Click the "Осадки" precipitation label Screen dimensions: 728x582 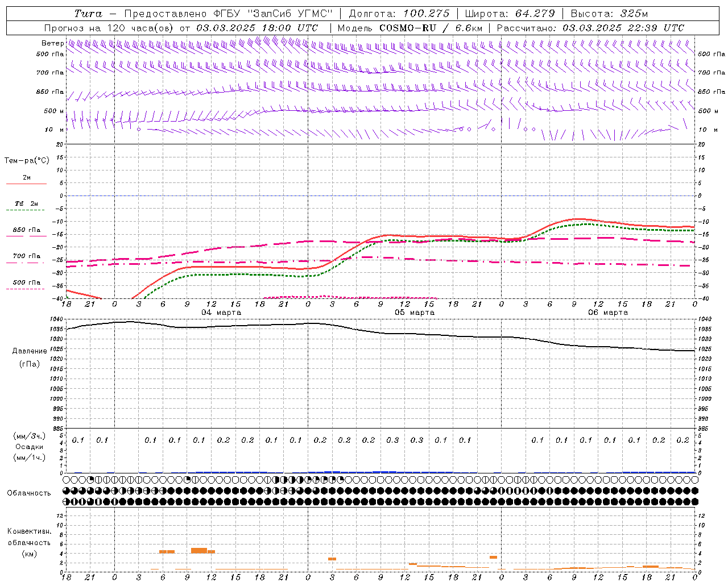tap(30, 447)
